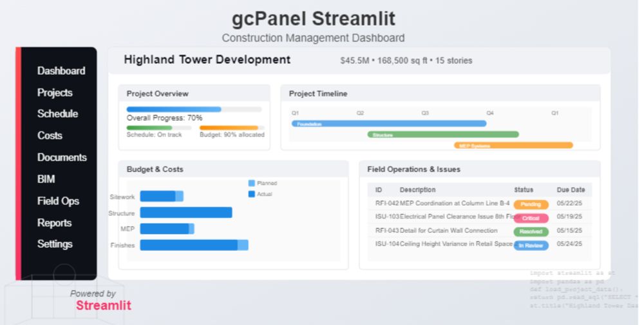Click the Sitework budget bar
This screenshot has height=325, width=644.
coord(162,196)
